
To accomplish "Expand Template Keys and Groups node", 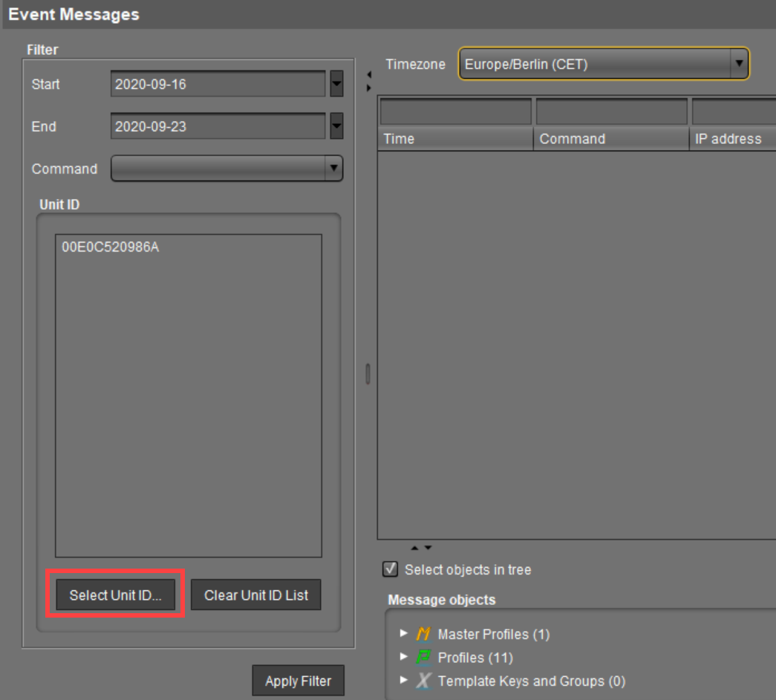I will coord(403,680).
